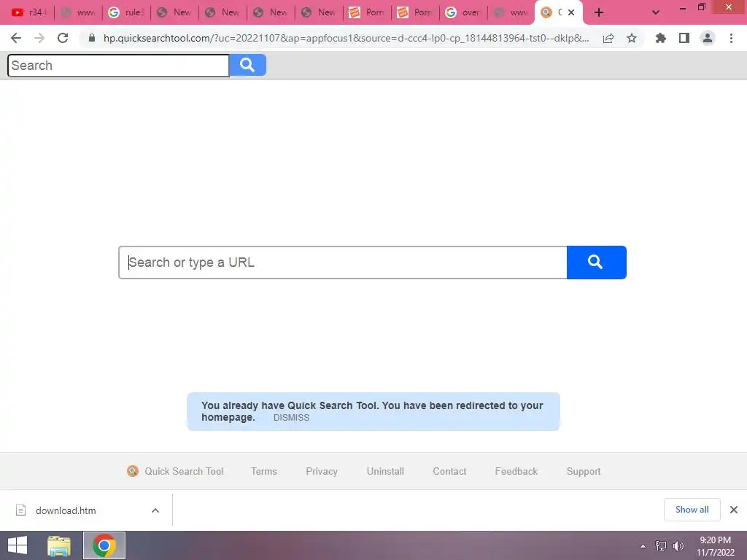The width and height of the screenshot is (747, 560).
Task: Close the downloads bar
Action: tap(734, 510)
